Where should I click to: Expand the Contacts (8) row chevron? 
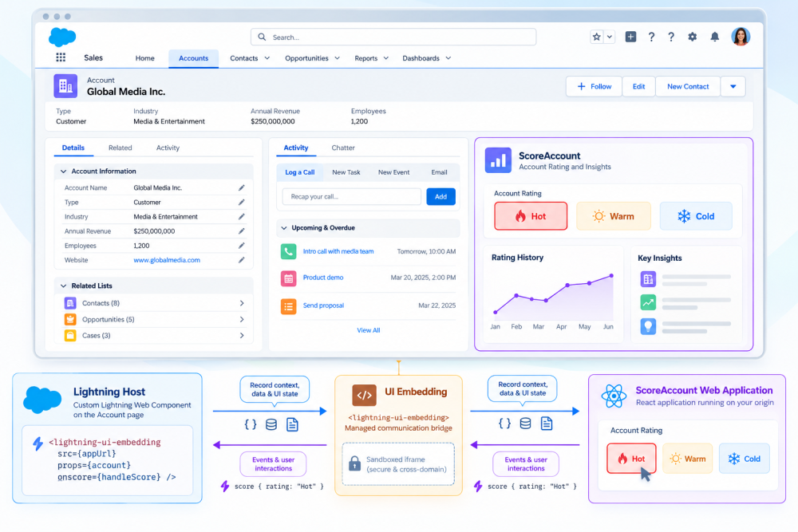click(242, 303)
